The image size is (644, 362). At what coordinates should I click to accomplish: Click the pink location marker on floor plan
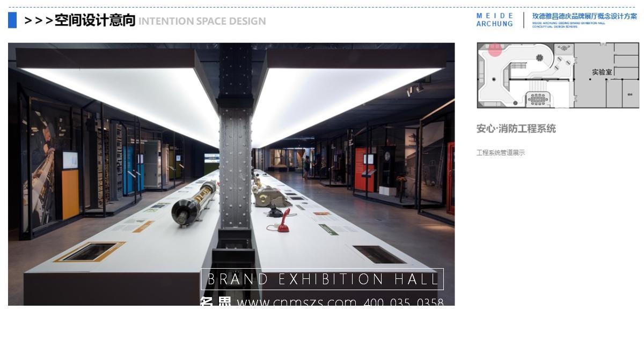[495, 49]
